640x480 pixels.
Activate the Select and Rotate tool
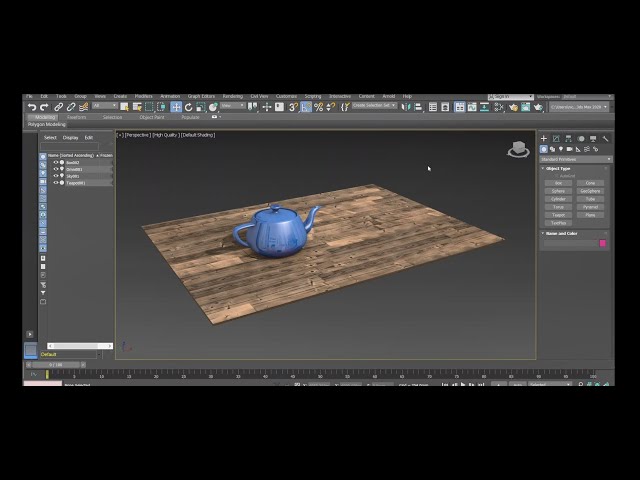(x=188, y=107)
